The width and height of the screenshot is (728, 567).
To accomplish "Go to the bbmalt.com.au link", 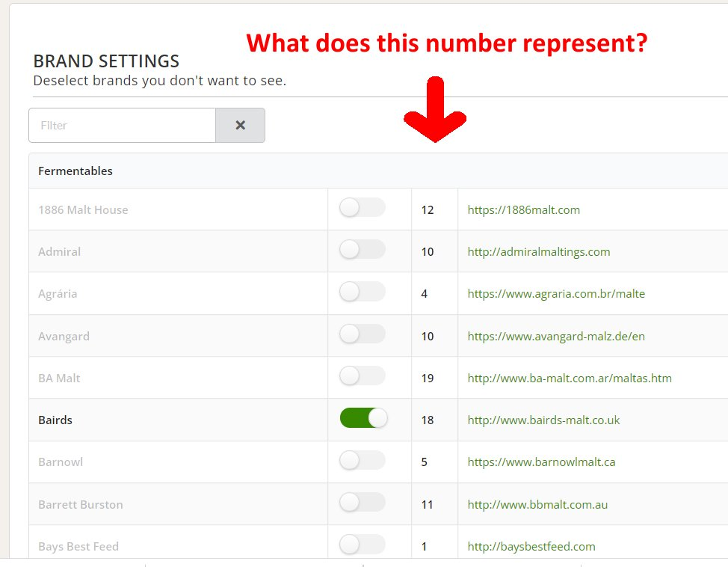I will pos(537,505).
